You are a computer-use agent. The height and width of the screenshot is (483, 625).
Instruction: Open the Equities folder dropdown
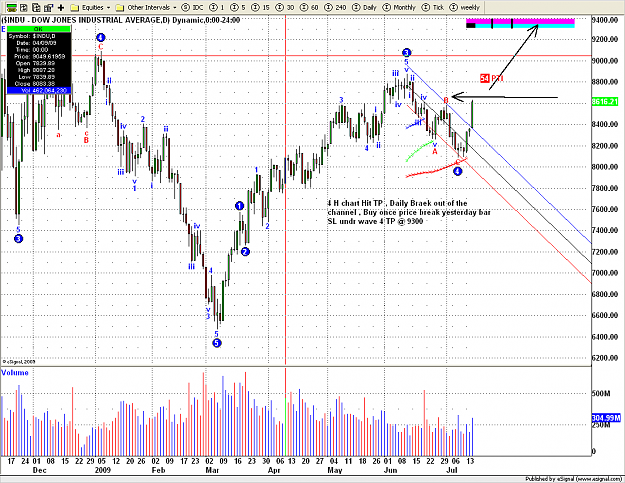coord(90,7)
